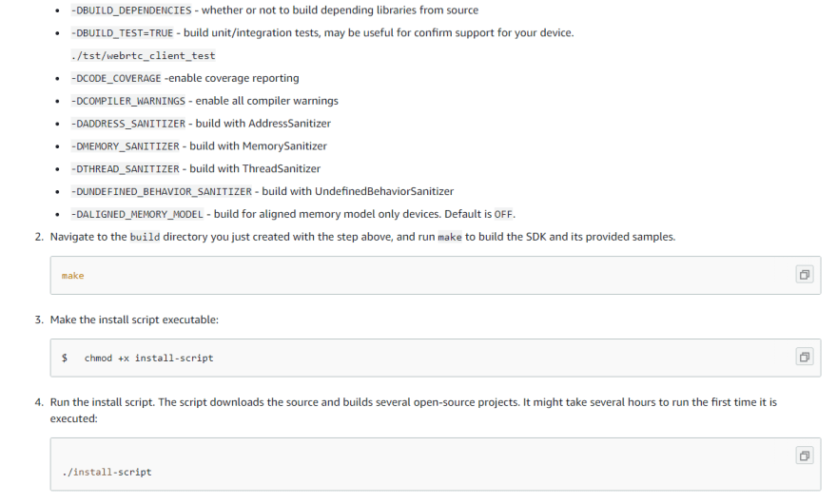Image resolution: width=837 pixels, height=504 pixels.
Task: Click the -DBUILD_DEPENDENCIES flag text
Action: point(131,10)
